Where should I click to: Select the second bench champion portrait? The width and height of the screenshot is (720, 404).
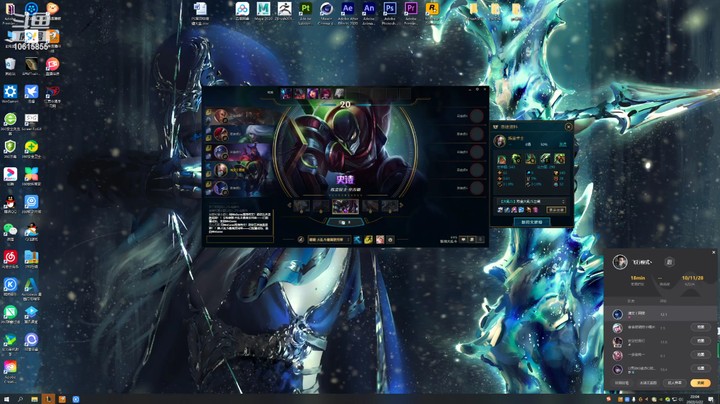[x=299, y=94]
